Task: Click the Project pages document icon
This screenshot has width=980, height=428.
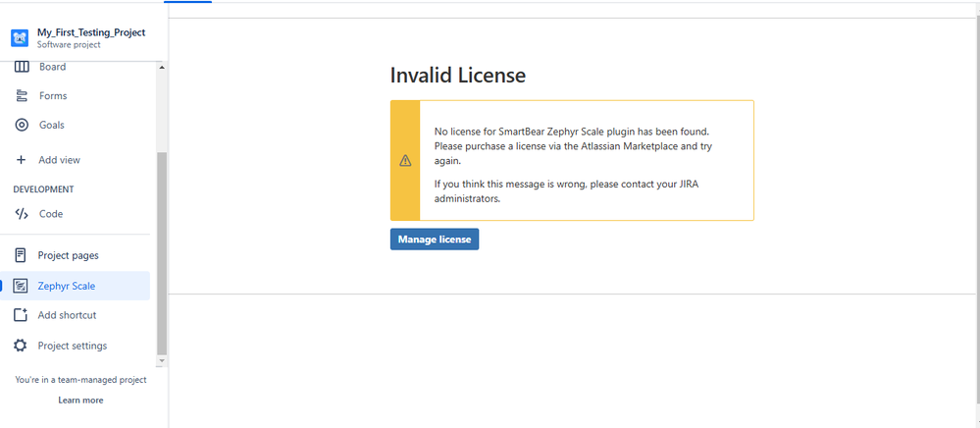Action: point(21,255)
